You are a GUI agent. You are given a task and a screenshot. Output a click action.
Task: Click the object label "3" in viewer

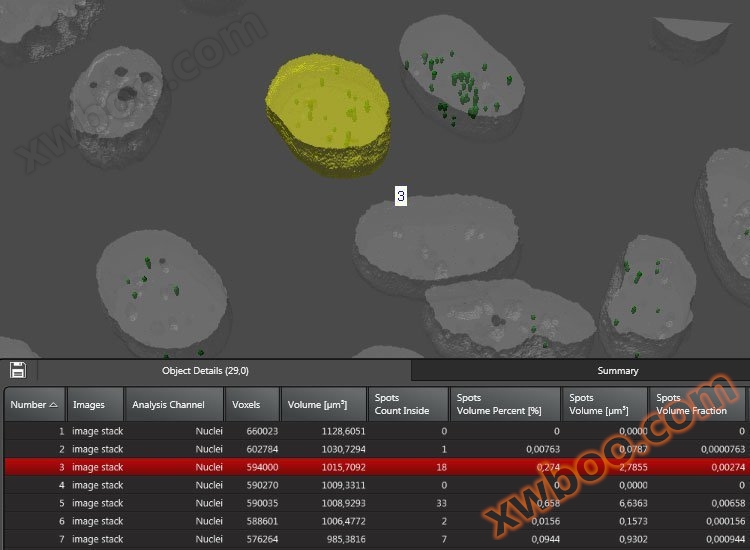[x=401, y=197]
